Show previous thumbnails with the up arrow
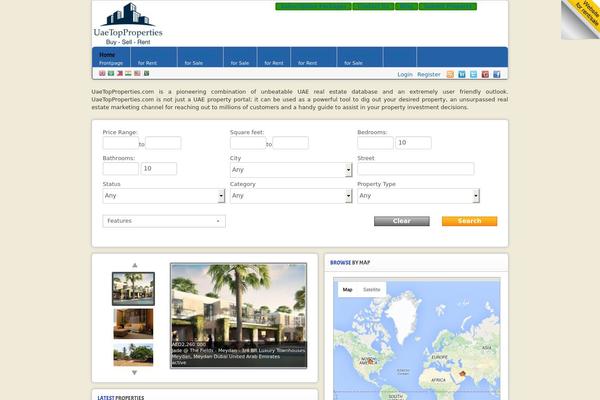This screenshot has width=600, height=400. (135, 265)
